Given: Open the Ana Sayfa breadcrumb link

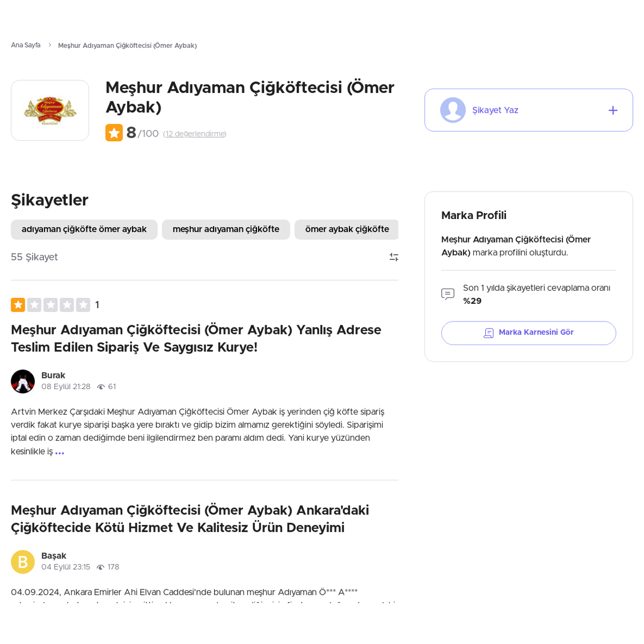Looking at the screenshot, I should (26, 45).
